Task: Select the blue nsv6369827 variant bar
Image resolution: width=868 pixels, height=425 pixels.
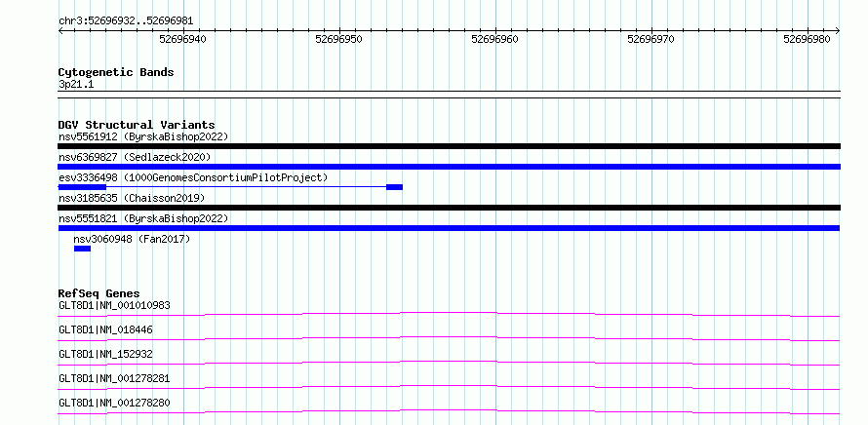Action: click(449, 167)
